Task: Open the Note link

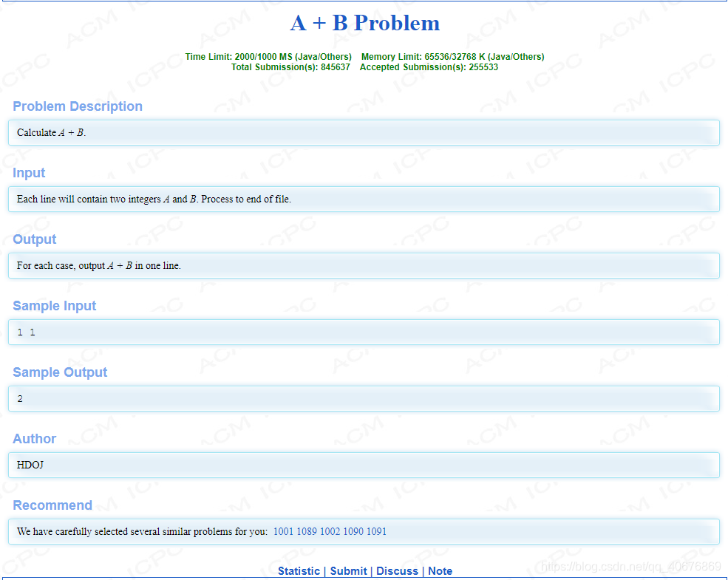Action: pyautogui.click(x=440, y=570)
